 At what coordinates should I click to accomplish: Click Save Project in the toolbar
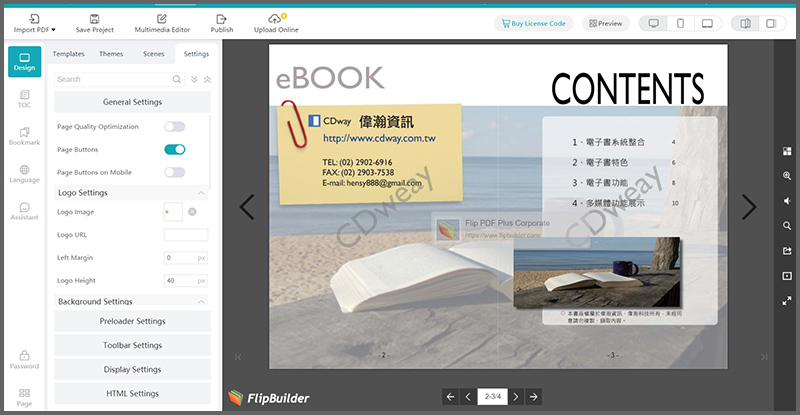coord(94,24)
